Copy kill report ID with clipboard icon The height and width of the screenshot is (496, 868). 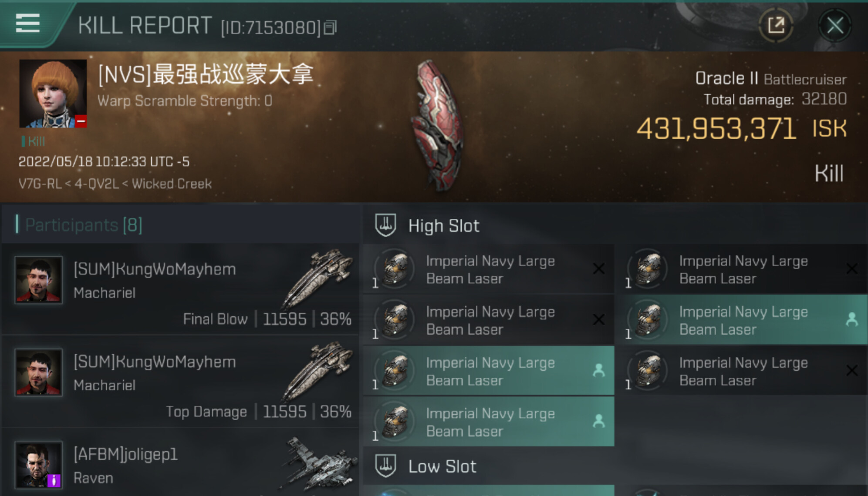click(x=331, y=27)
